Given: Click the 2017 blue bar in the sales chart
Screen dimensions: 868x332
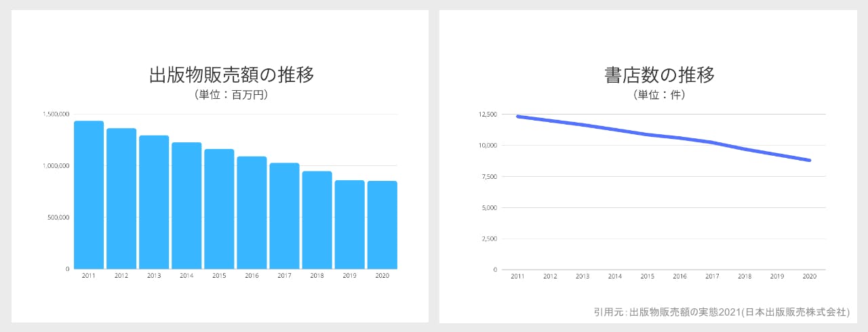Looking at the screenshot, I should (x=284, y=215).
